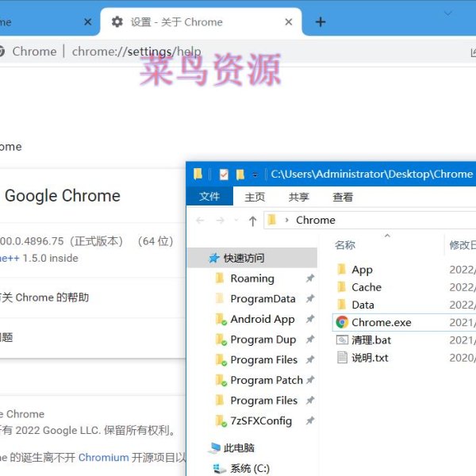This screenshot has width=476, height=476.
Task: Open the Program Patch quick access folder
Action: [267, 380]
